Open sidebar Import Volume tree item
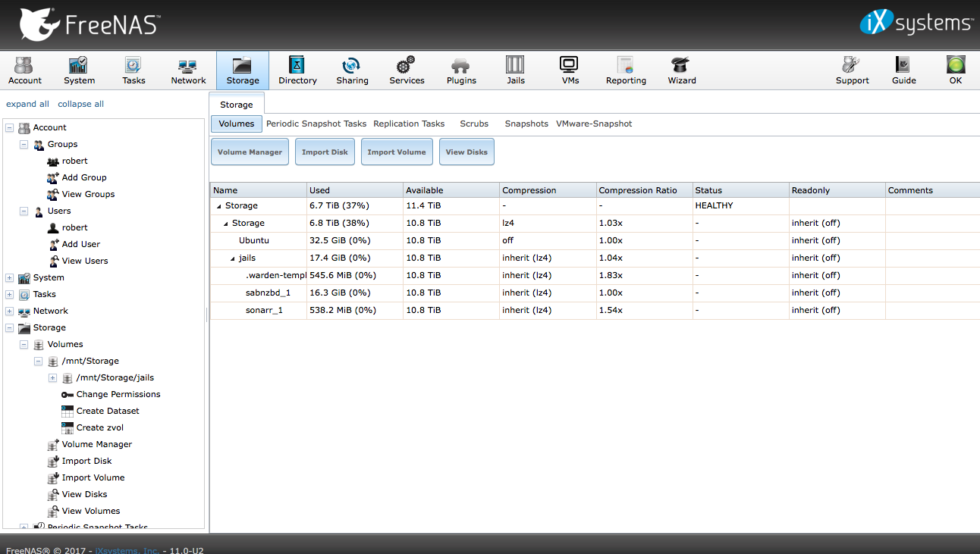Image resolution: width=980 pixels, height=554 pixels. click(x=93, y=477)
